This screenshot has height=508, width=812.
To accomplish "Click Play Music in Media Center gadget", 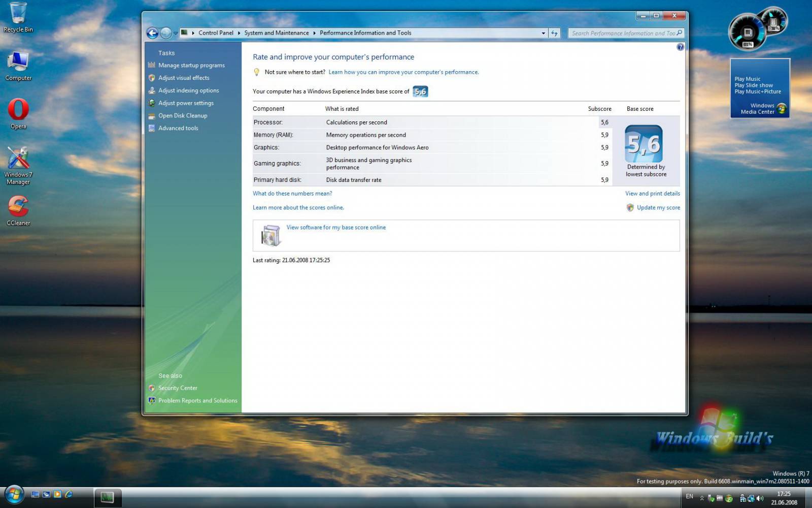I will pyautogui.click(x=748, y=79).
